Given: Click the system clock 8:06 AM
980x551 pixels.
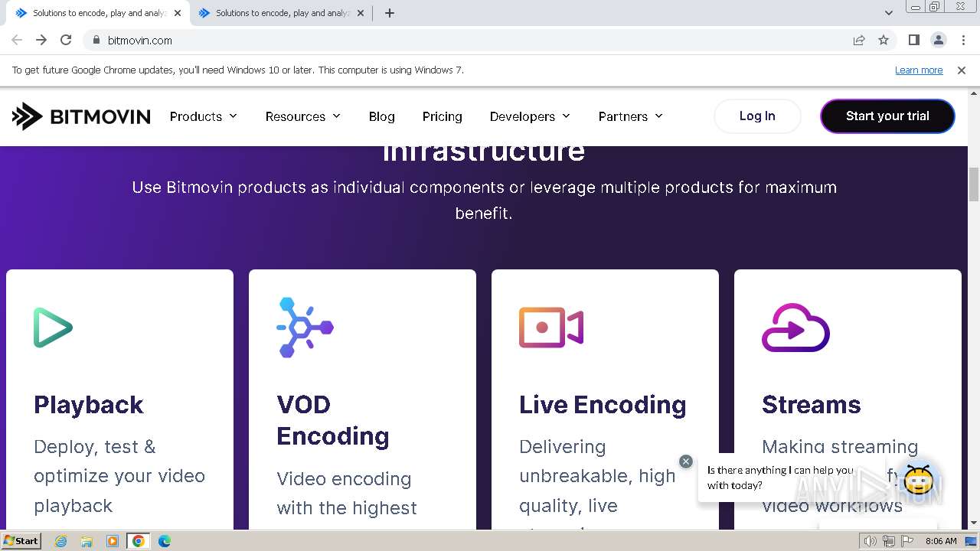Looking at the screenshot, I should tap(941, 541).
